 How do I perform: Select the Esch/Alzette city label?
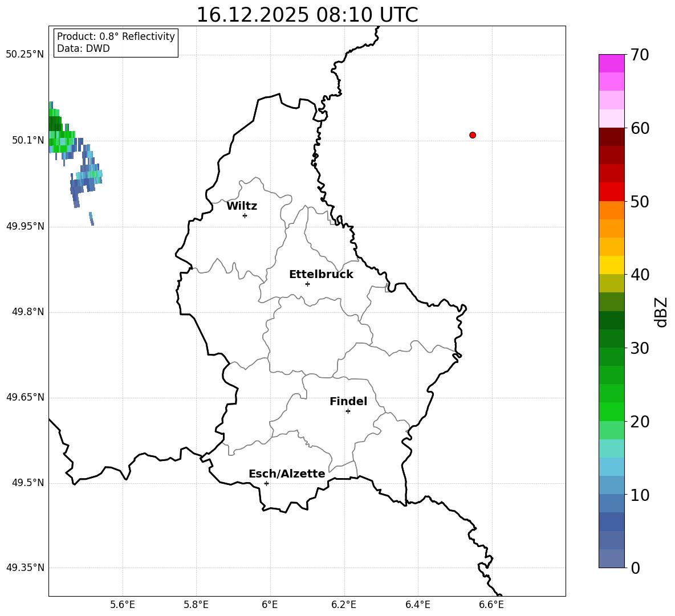(287, 474)
